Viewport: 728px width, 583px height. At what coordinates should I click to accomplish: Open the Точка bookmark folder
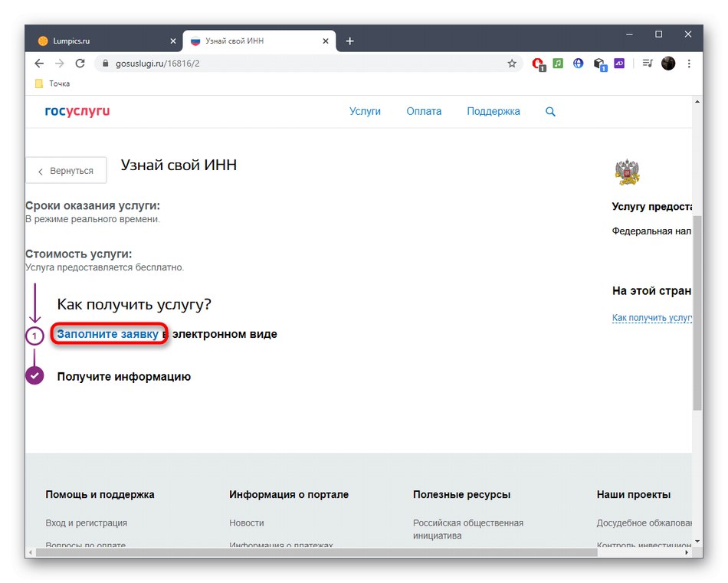coord(52,84)
